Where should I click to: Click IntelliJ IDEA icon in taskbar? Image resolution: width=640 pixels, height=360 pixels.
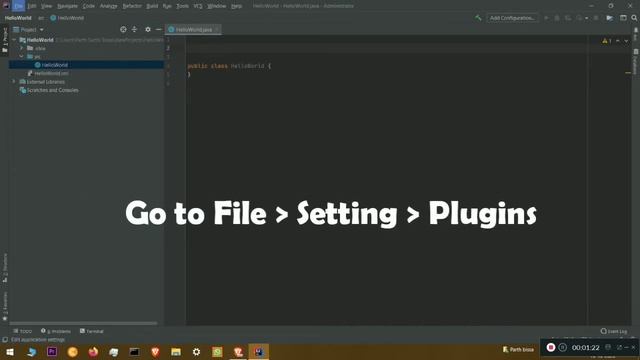pos(259,351)
